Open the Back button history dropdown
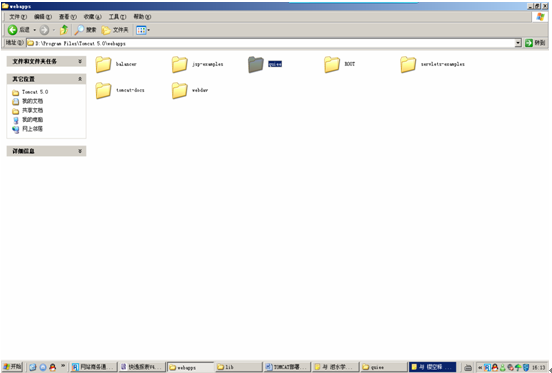This screenshot has width=552, height=373. 34,30
